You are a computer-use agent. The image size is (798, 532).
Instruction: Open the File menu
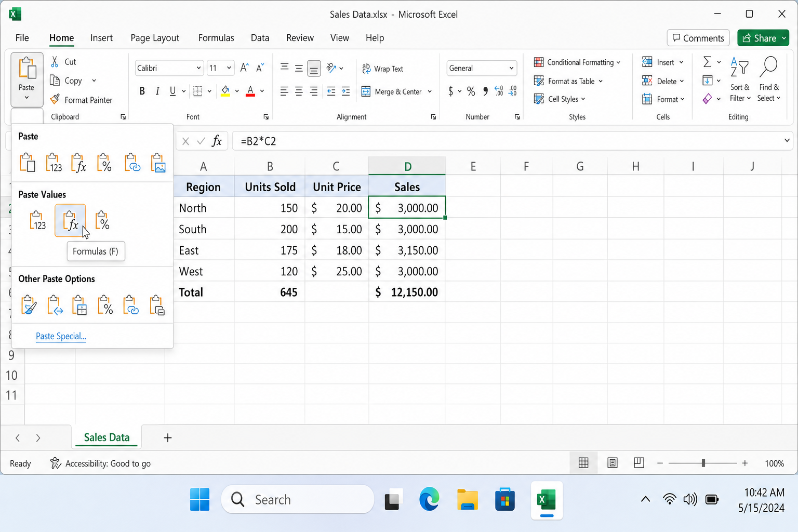tap(22, 38)
